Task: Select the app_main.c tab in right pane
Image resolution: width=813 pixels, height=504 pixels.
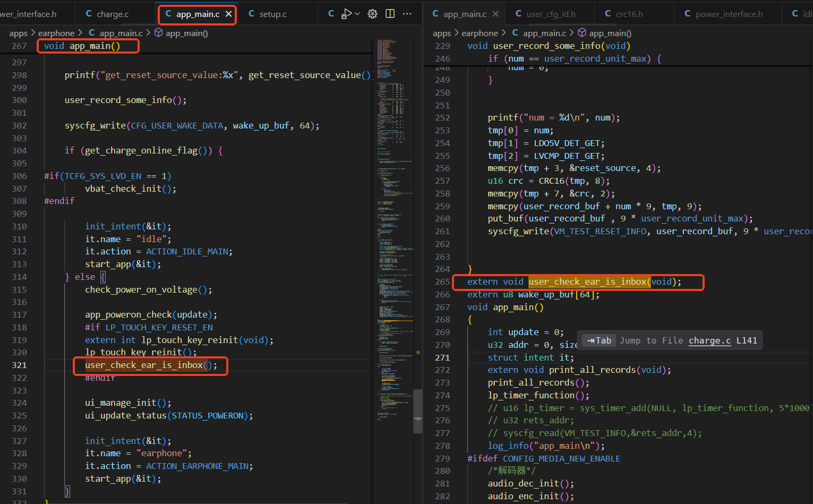Action: click(465, 14)
